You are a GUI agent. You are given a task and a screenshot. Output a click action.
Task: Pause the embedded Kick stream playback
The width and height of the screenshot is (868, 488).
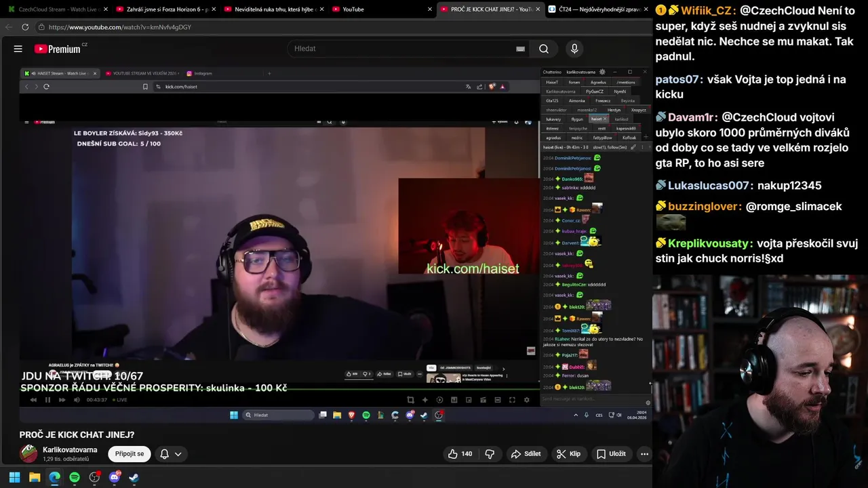[47, 400]
